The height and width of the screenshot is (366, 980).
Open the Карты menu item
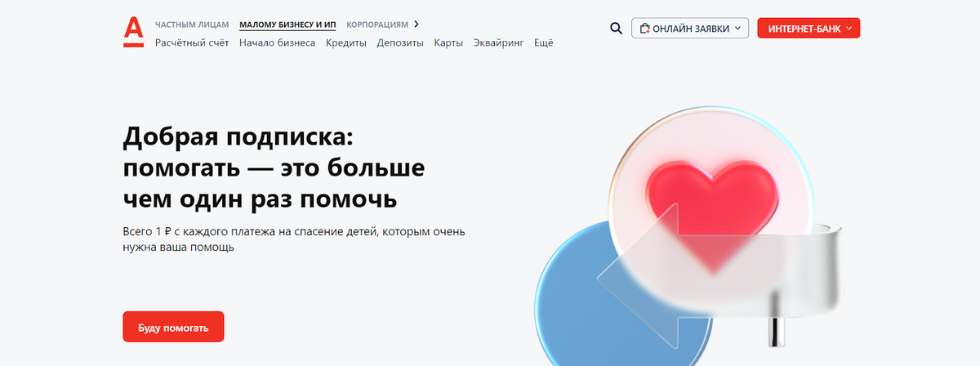point(449,42)
